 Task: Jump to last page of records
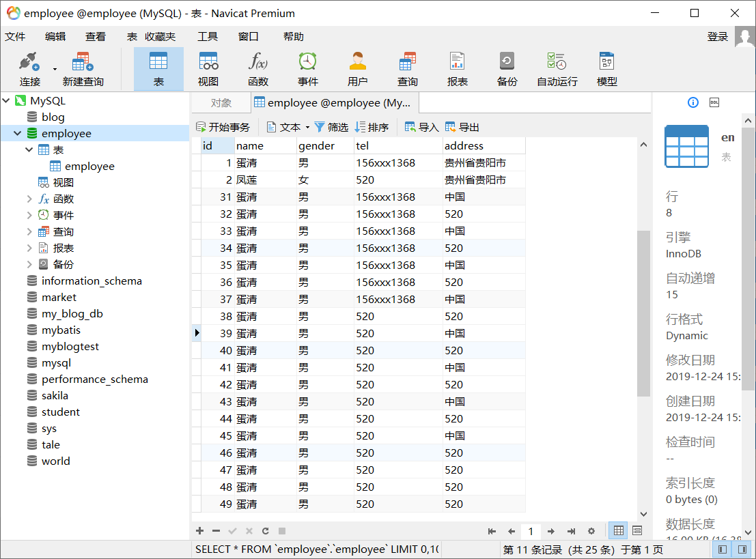572,531
